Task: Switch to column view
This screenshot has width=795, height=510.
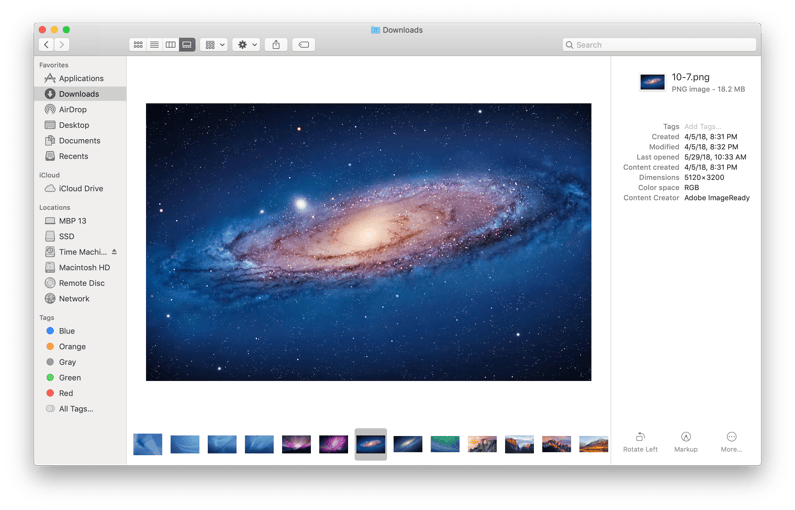Action: click(x=170, y=45)
